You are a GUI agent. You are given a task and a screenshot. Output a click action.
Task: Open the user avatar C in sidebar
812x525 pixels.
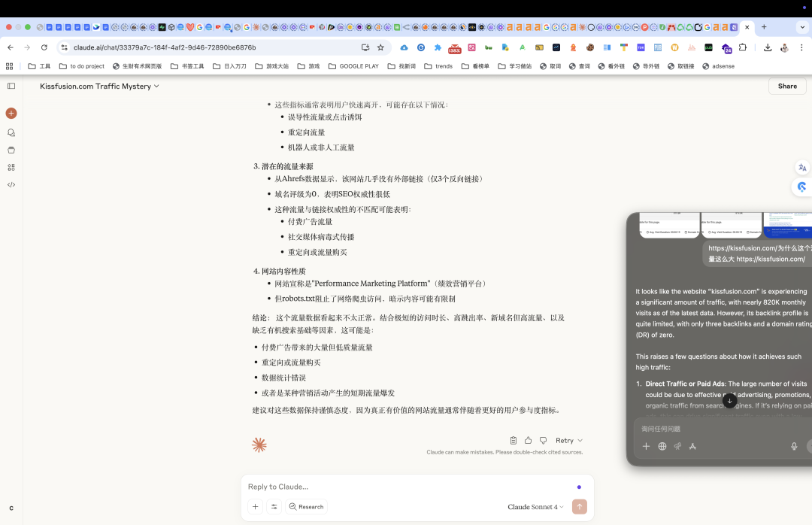click(x=11, y=508)
